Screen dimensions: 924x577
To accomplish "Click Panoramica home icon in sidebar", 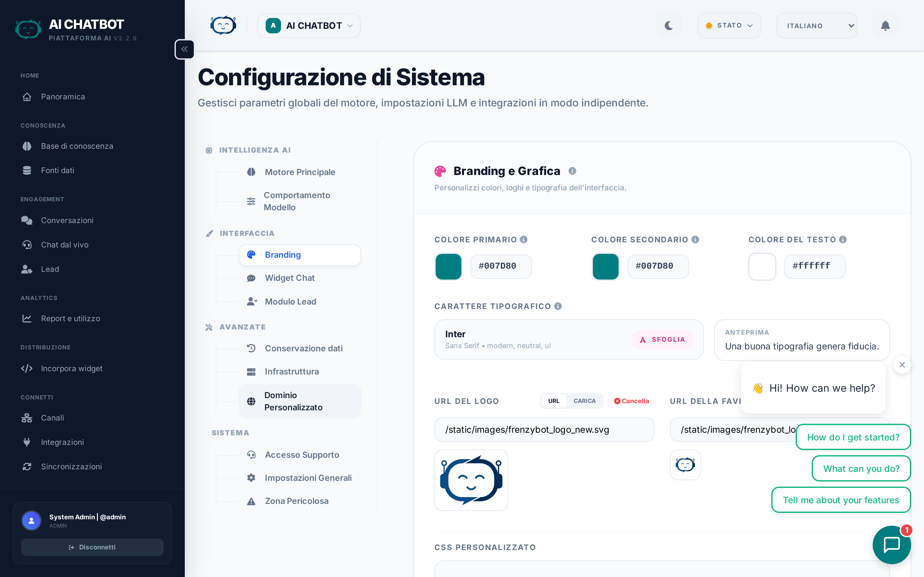I will (x=27, y=97).
